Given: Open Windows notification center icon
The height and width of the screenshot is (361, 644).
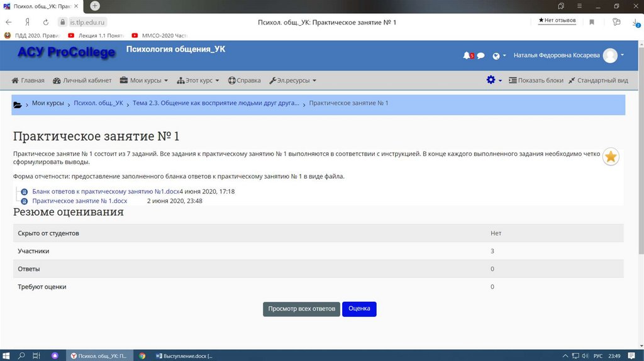Looking at the screenshot, I should (x=631, y=356).
